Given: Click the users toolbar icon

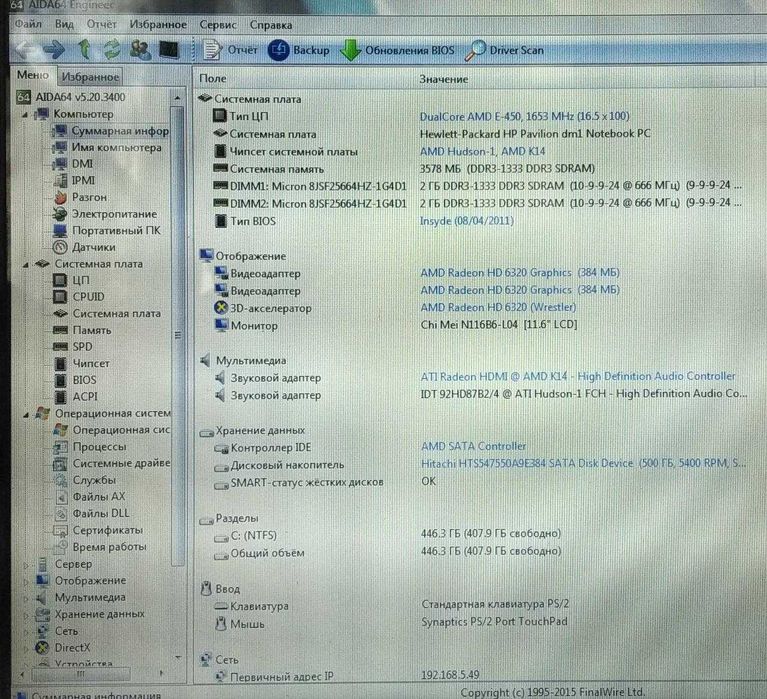Looking at the screenshot, I should [140, 50].
